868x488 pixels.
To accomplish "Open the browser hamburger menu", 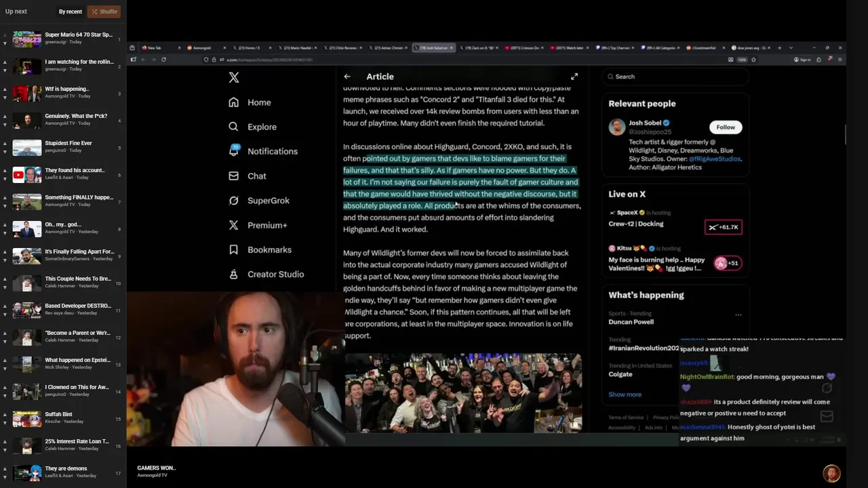I will pyautogui.click(x=840, y=60).
